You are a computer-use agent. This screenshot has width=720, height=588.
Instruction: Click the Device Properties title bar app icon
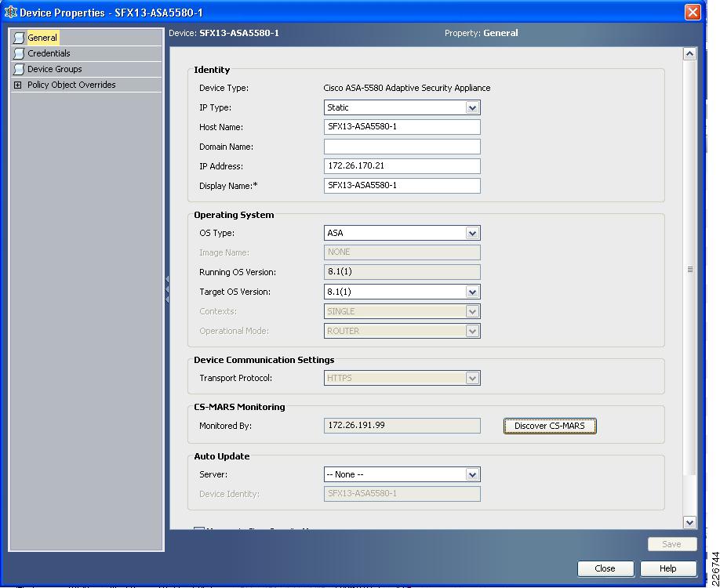click(10, 13)
